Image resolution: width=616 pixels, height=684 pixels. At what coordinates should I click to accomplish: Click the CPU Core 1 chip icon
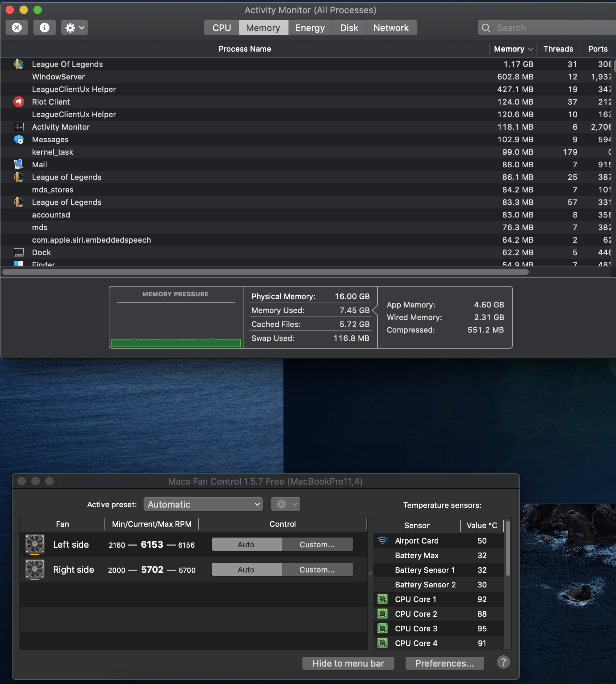point(383,599)
